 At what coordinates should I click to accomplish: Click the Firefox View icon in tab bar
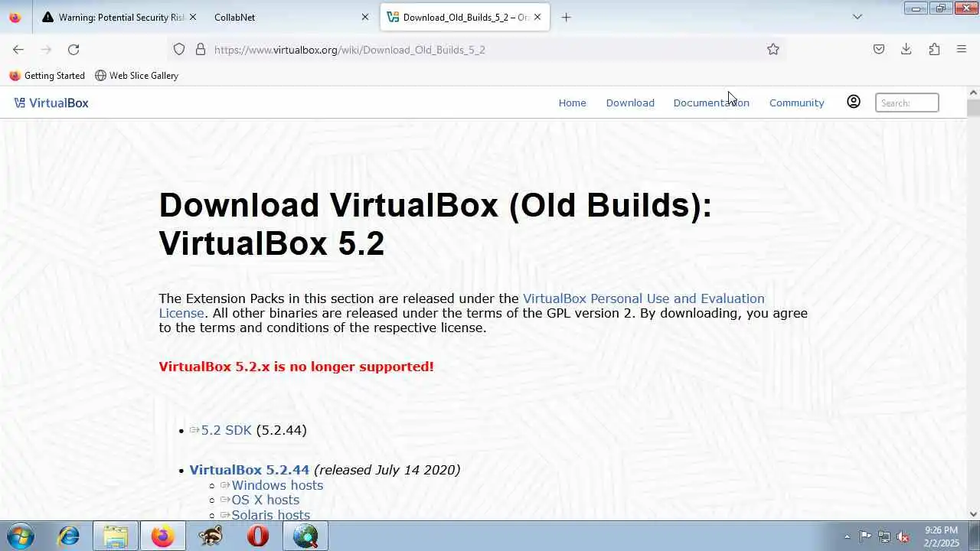click(15, 17)
